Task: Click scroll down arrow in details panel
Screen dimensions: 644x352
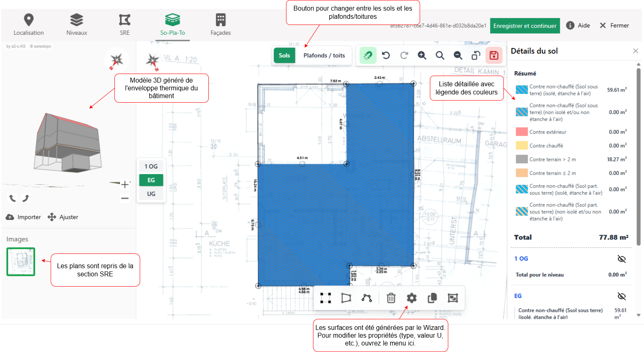Action: 638,315
